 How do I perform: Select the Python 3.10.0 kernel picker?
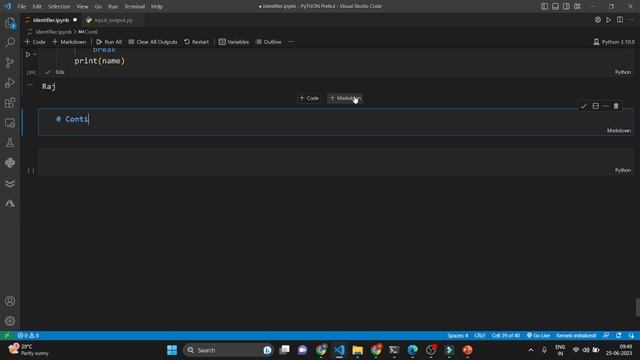[614, 42]
